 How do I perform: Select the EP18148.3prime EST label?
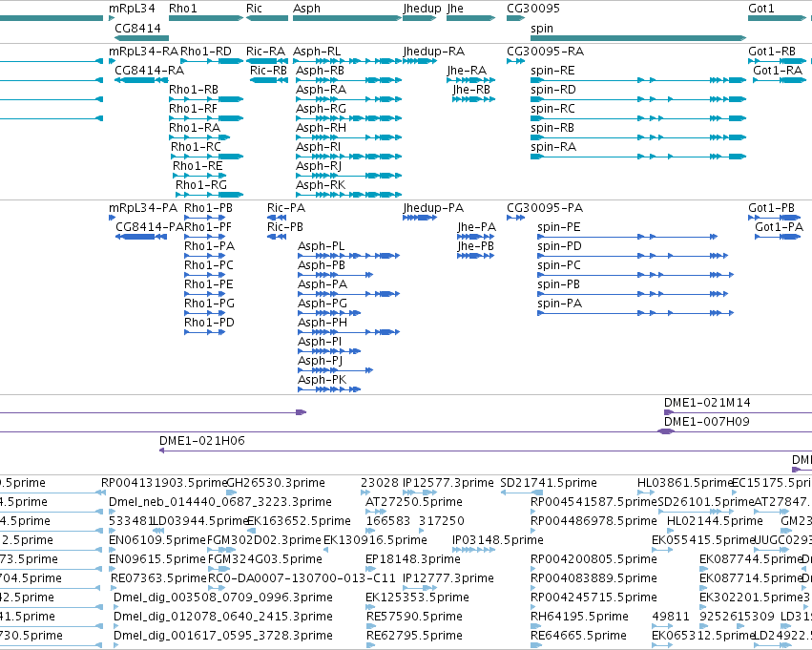coord(413,559)
